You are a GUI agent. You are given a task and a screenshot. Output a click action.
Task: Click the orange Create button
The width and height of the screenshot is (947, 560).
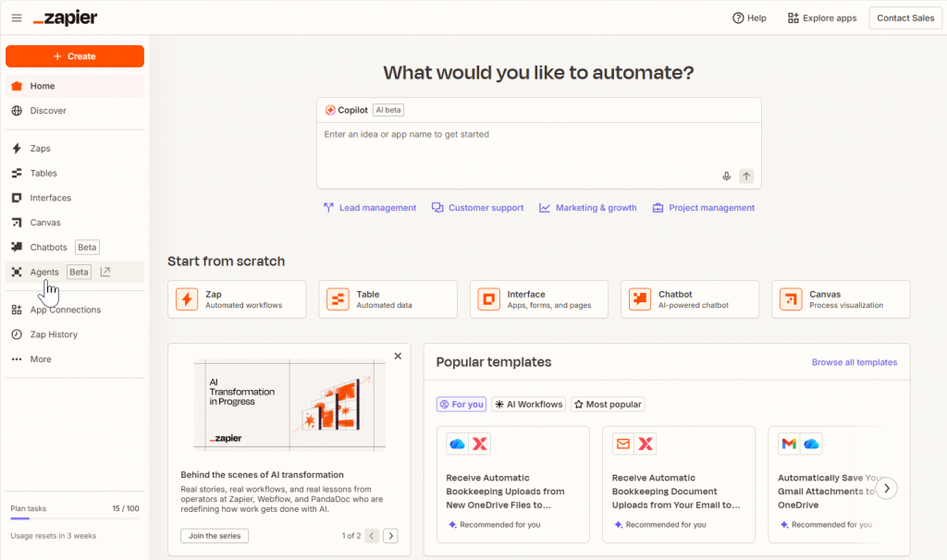(75, 56)
